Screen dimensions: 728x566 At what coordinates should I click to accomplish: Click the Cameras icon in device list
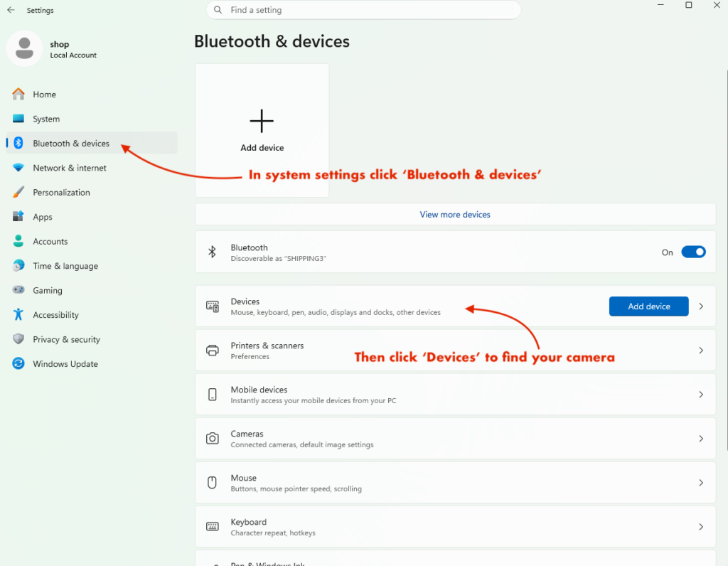click(x=212, y=439)
